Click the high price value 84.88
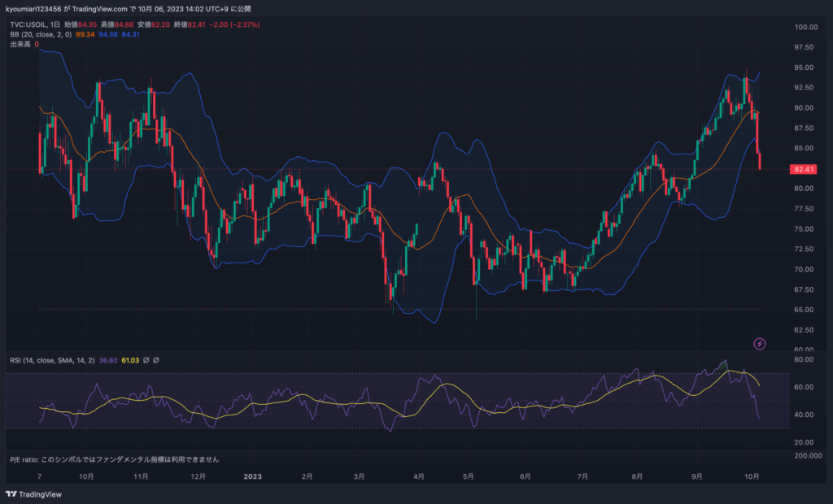The width and height of the screenshot is (833, 504). click(124, 24)
